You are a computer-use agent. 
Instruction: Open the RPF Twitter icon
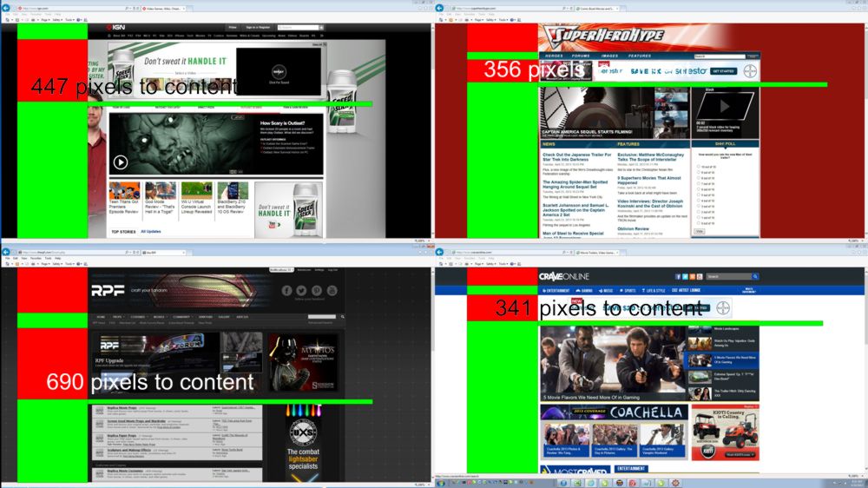point(302,290)
